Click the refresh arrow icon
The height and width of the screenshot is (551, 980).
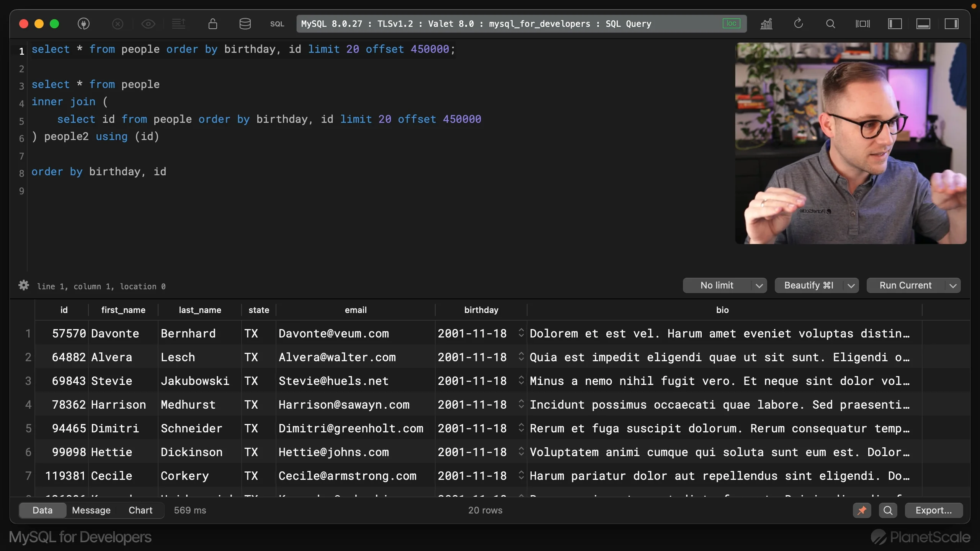point(799,24)
